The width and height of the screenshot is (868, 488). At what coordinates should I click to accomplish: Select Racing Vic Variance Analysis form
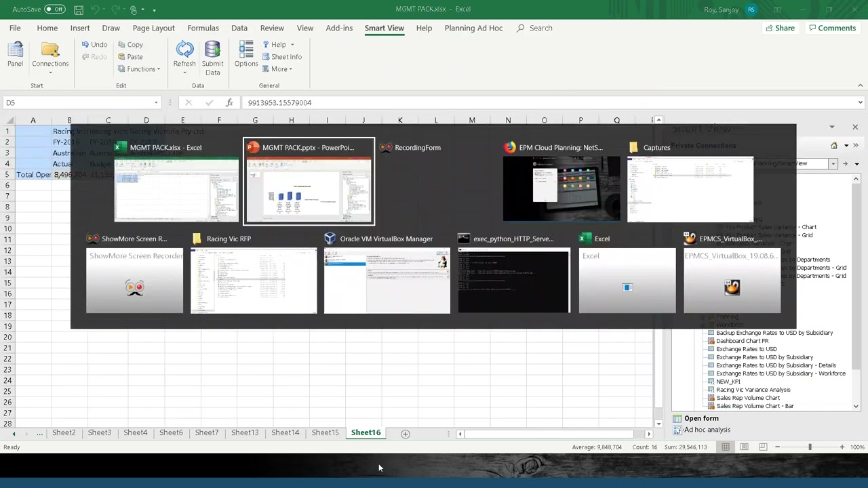753,390
